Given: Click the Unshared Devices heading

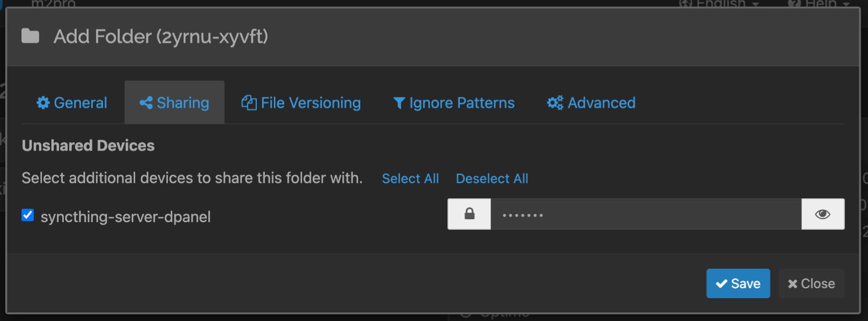Looking at the screenshot, I should pyautogui.click(x=88, y=146).
